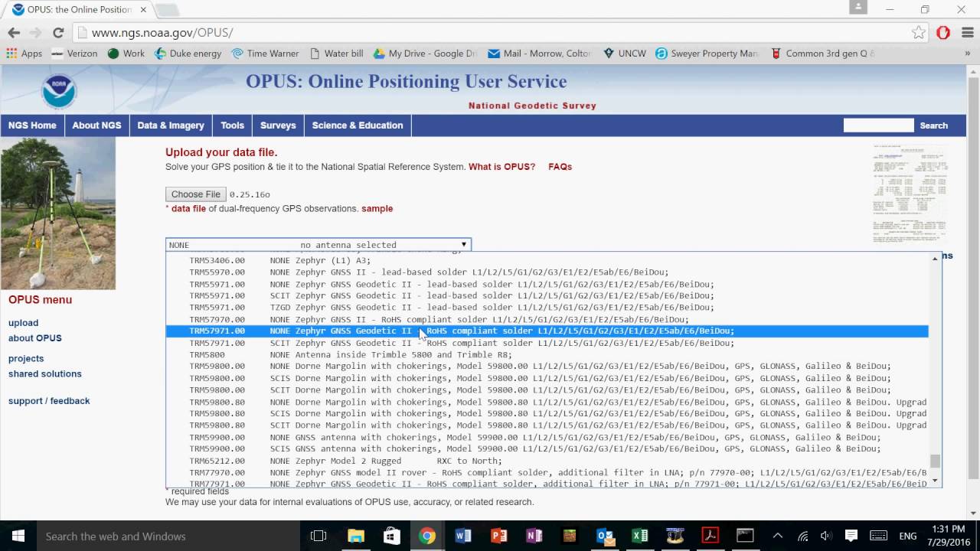This screenshot has width=980, height=551.
Task: Select TRM57971.00 SCIT Zephyr GNSS Geodetic II
Action: click(x=547, y=343)
